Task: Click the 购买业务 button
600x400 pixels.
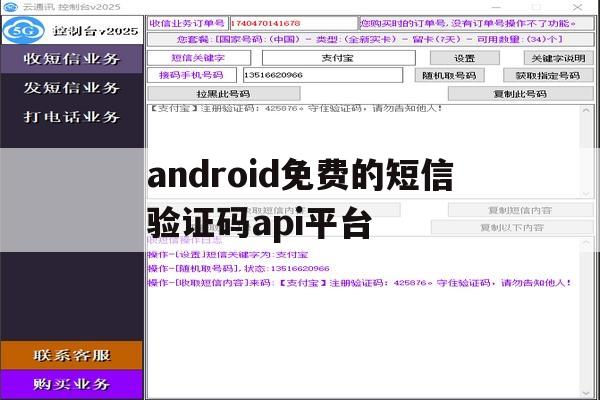Action: pos(72,384)
